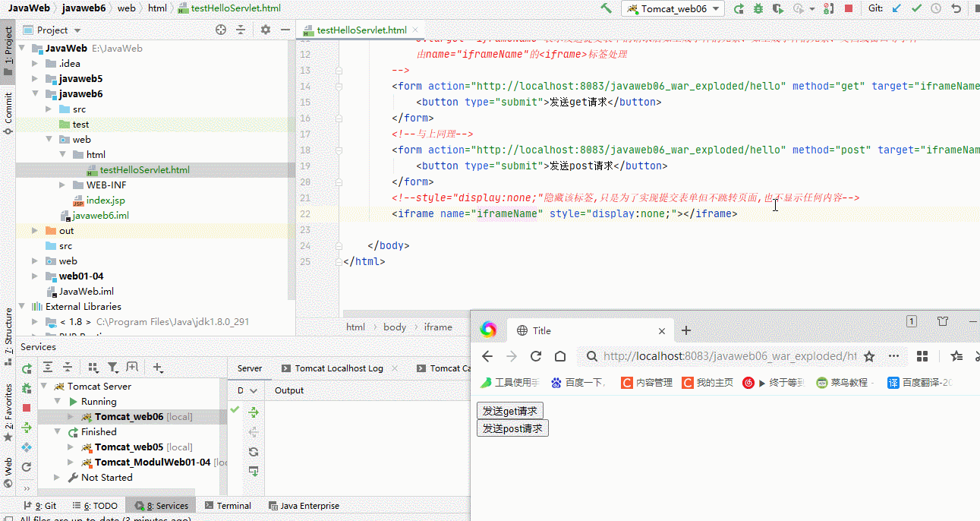Switch to the Server tab in Services
980x521 pixels.
pyautogui.click(x=250, y=368)
